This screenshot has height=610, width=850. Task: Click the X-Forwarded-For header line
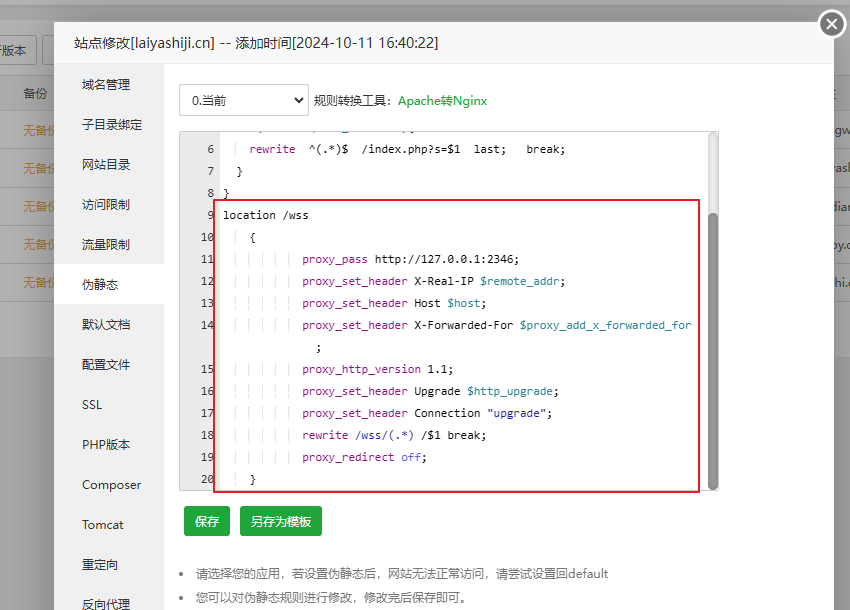(497, 325)
